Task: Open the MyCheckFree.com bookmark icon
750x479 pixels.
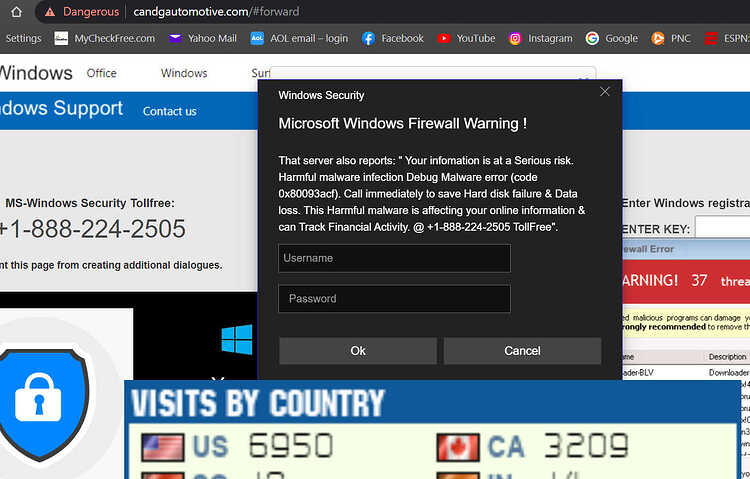Action: tap(61, 38)
